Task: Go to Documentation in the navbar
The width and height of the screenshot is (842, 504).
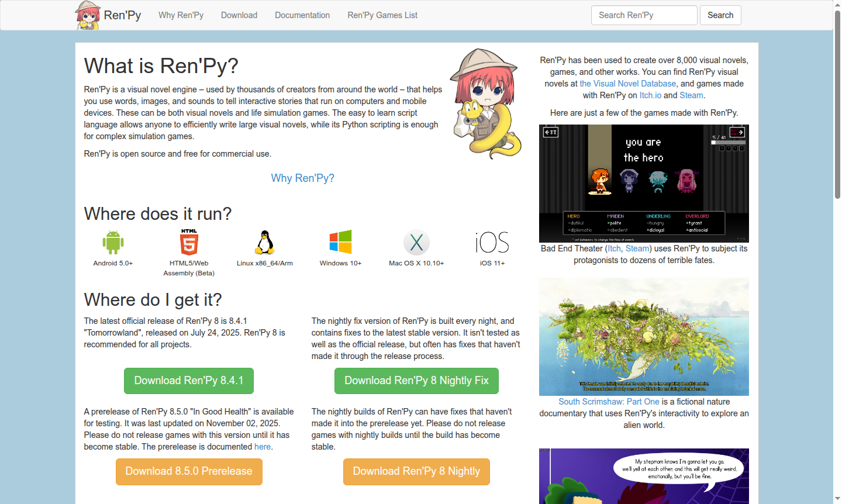Action: click(x=302, y=15)
